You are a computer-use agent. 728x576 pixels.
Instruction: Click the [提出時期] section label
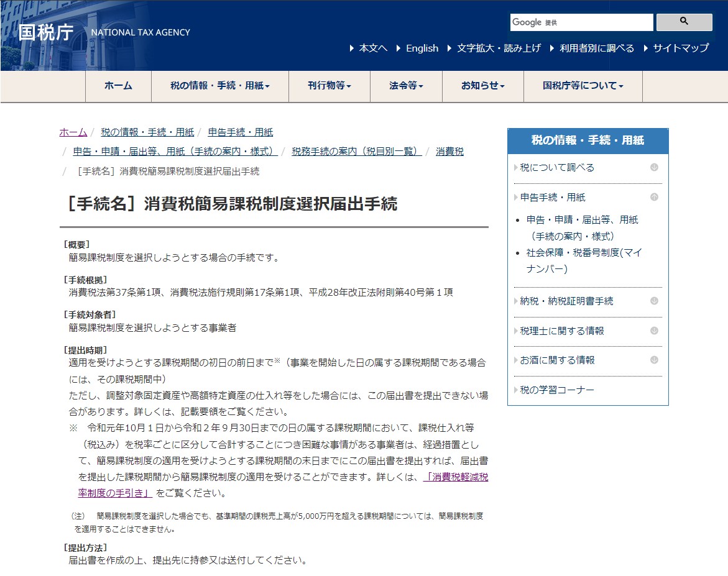(x=85, y=350)
